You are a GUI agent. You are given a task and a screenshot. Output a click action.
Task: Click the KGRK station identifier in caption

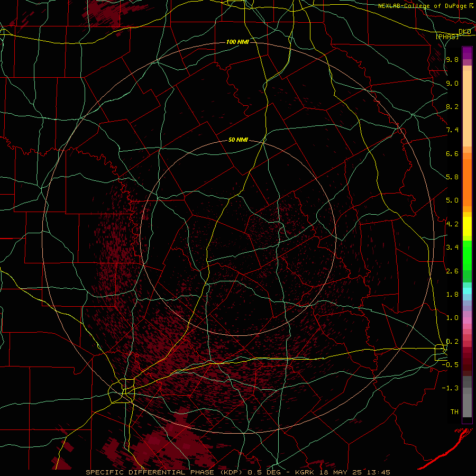pyautogui.click(x=304, y=472)
